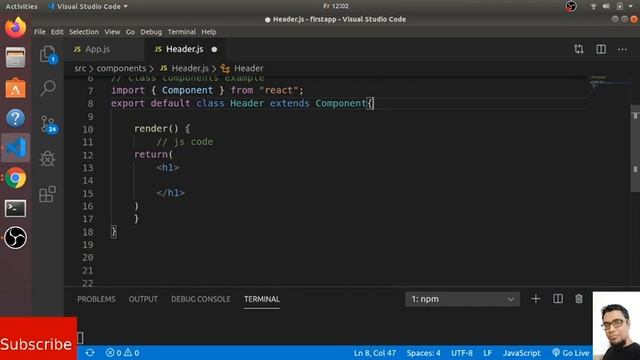The image size is (640, 360).
Task: Open Ubuntu Software from the dock
Action: [16, 88]
